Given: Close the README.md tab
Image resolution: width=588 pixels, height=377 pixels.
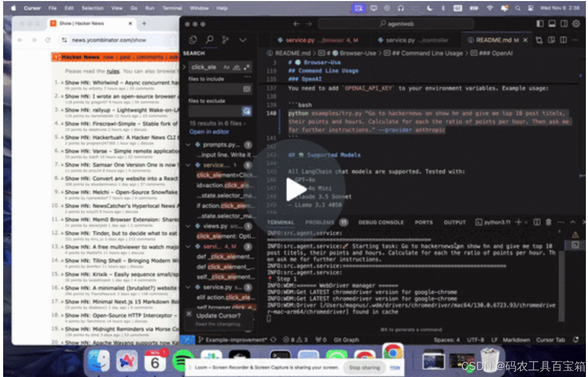Looking at the screenshot, I should pos(525,40).
